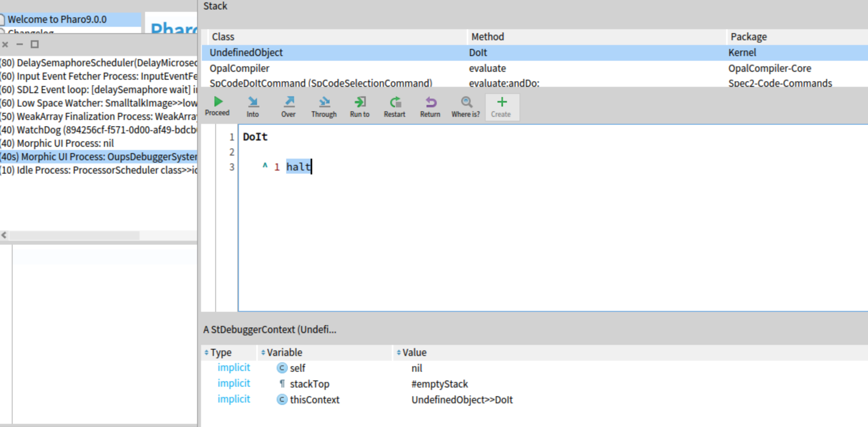Viewport: 868px width, 427px height.
Task: Click the Proceed debugger button
Action: [x=218, y=106]
